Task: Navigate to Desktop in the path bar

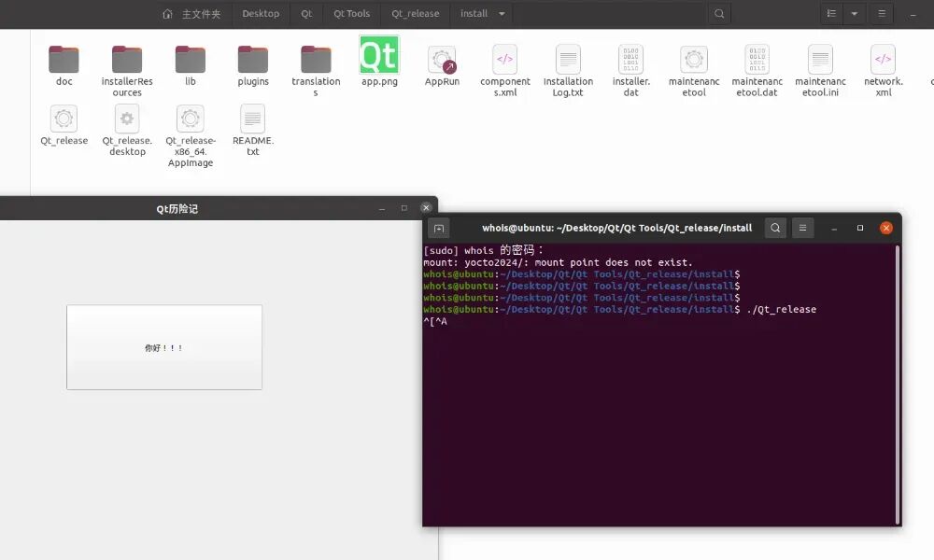Action: pos(261,14)
